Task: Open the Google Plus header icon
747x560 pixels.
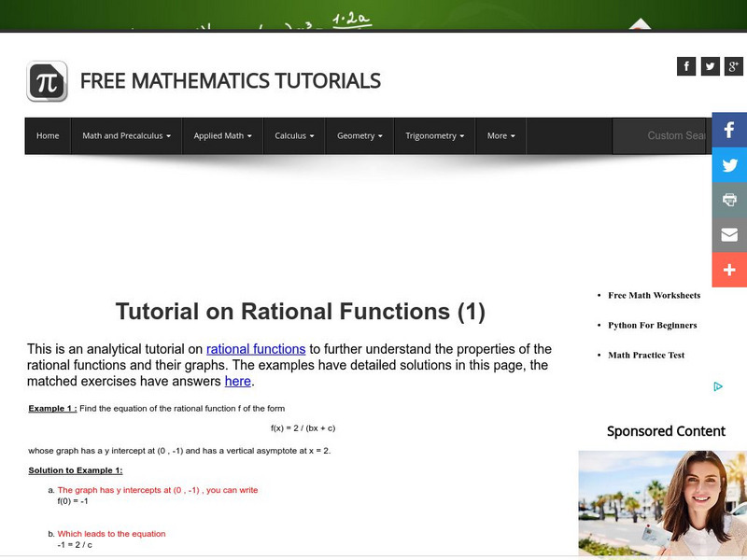Action: tap(733, 65)
